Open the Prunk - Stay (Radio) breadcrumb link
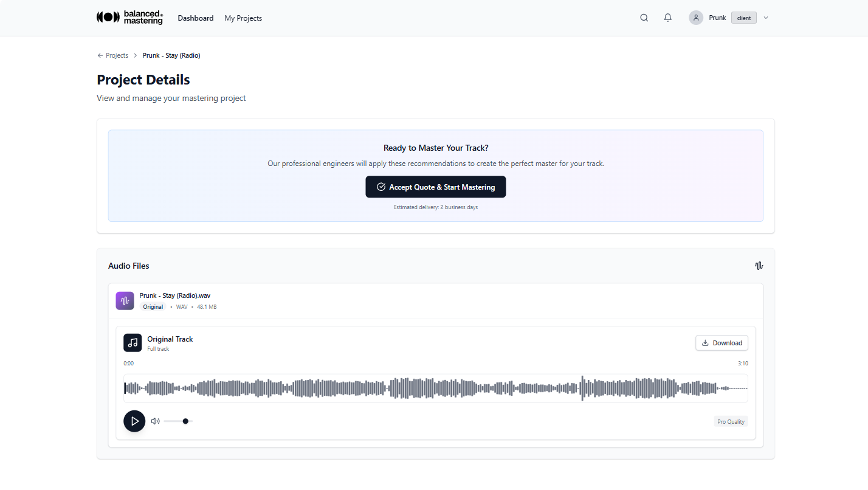Viewport: 868px width, 490px height. click(x=171, y=55)
